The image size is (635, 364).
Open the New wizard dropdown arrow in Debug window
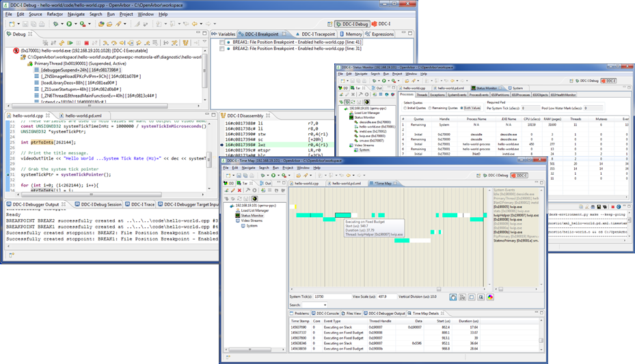[x=18, y=24]
